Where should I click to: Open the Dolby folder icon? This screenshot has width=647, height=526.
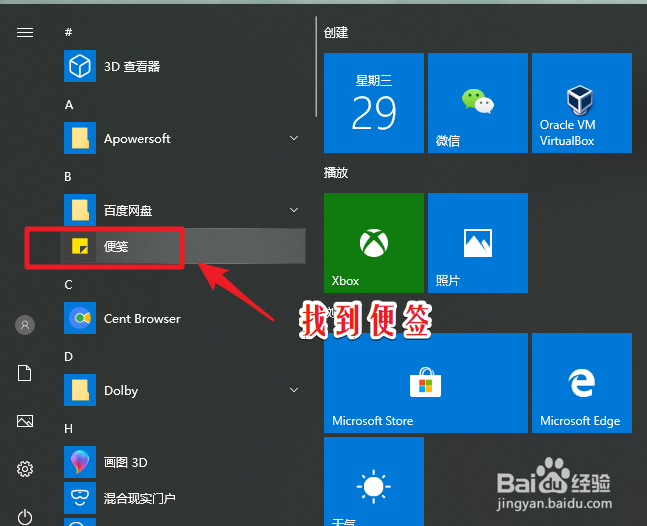pos(80,390)
